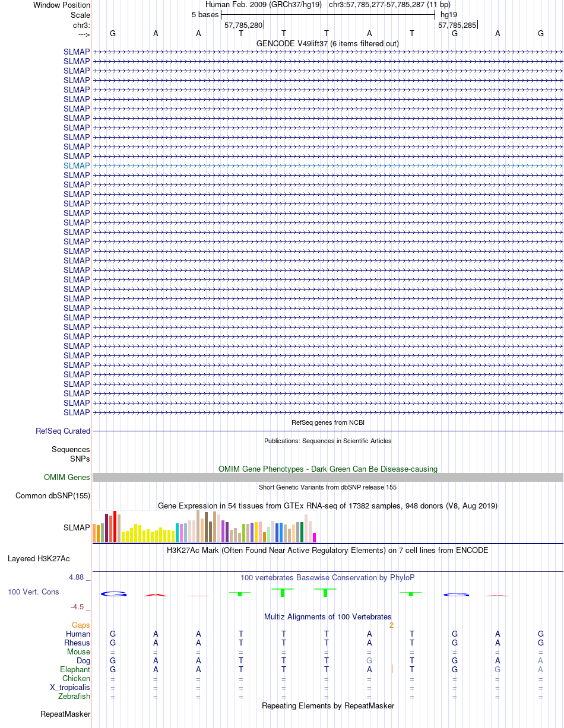Click the OMIM Genes track label
The height and width of the screenshot is (728, 564).
coord(67,477)
